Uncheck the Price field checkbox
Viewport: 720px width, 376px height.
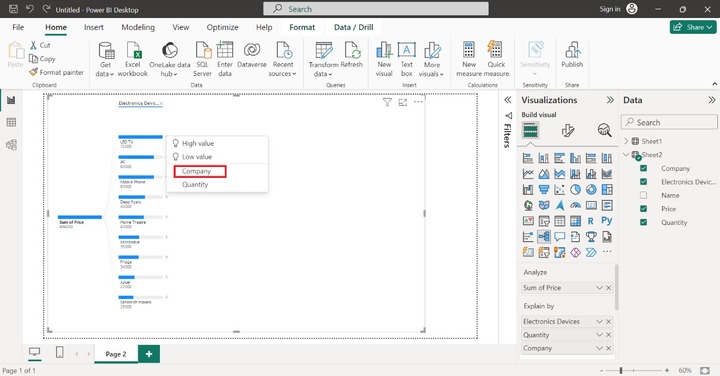pos(643,209)
